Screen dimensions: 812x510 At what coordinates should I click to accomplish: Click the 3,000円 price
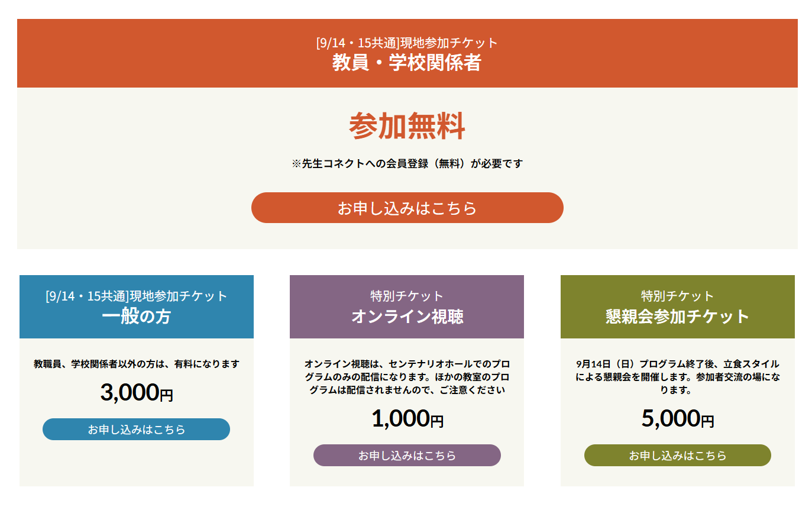137,393
